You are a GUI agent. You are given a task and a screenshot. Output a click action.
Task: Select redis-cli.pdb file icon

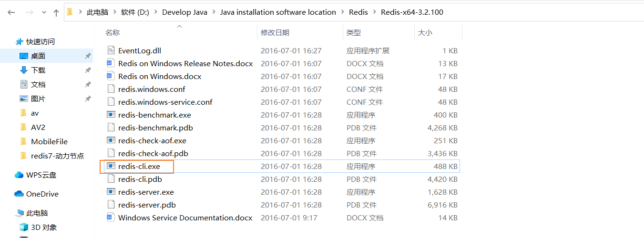[x=111, y=179]
